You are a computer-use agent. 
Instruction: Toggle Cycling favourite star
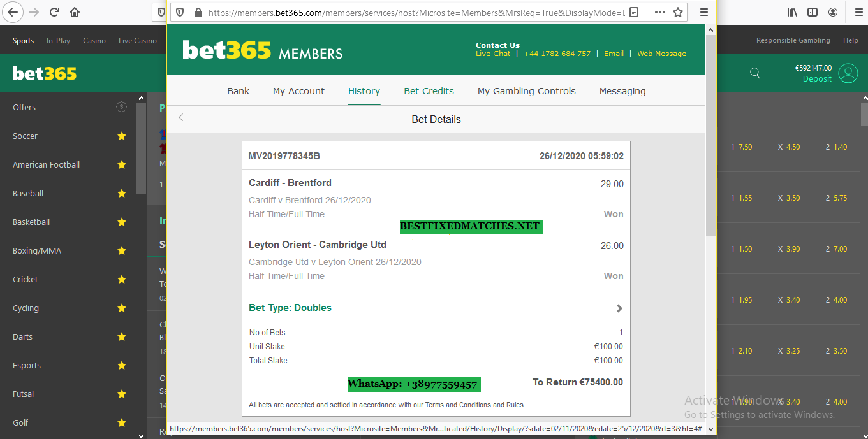click(x=122, y=308)
